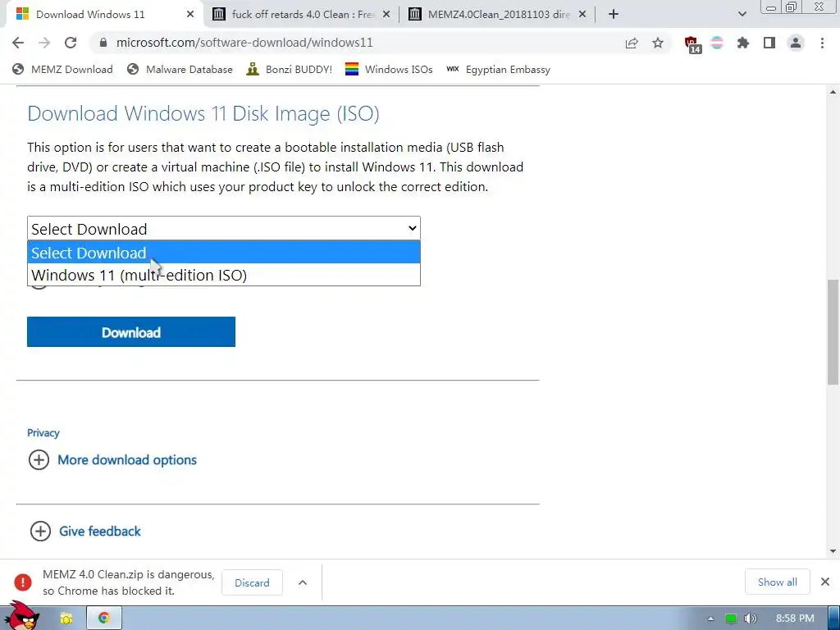The width and height of the screenshot is (840, 630).
Task: Click the page scrollbar up arrow
Action: [x=833, y=92]
